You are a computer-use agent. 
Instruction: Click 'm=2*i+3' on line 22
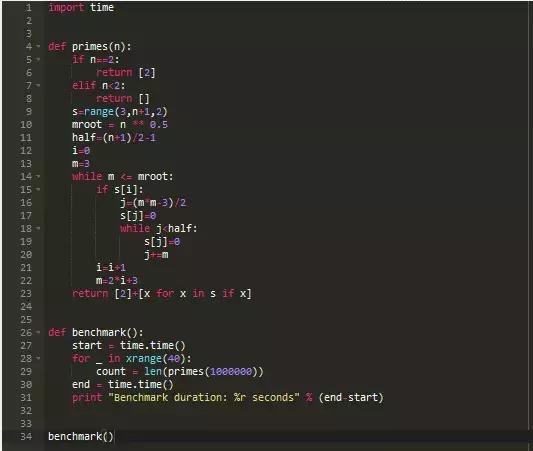click(x=117, y=281)
